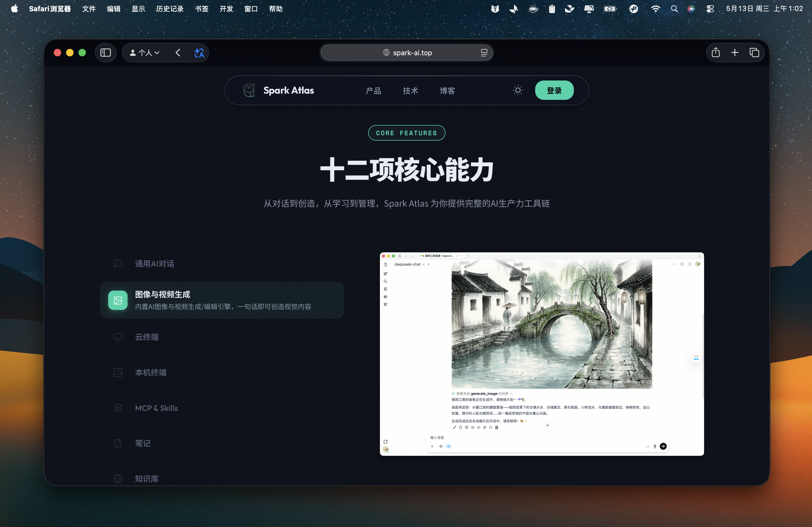The height and width of the screenshot is (527, 812).
Task: Open the 开发 menu
Action: pos(226,9)
